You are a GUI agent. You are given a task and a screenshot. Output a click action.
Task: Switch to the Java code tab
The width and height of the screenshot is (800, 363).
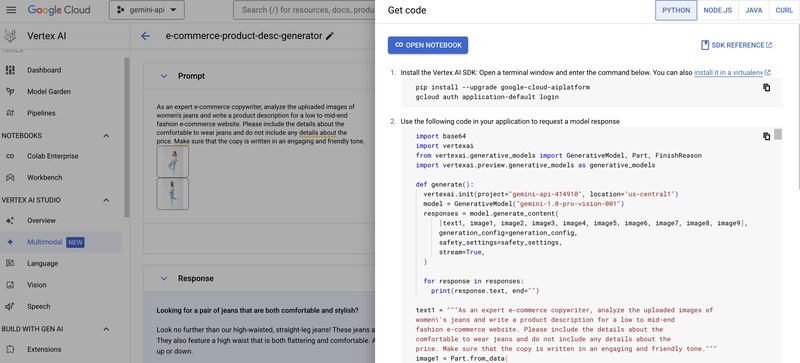pos(754,10)
